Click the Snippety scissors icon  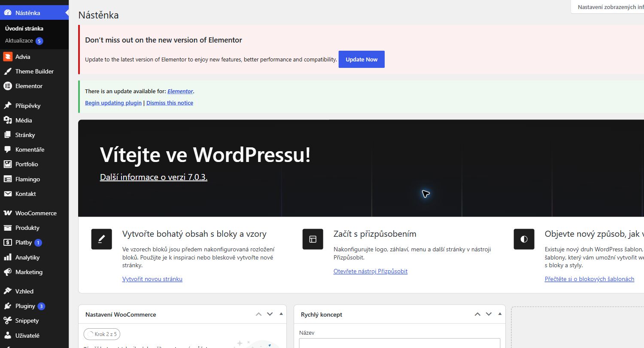[x=8, y=321]
